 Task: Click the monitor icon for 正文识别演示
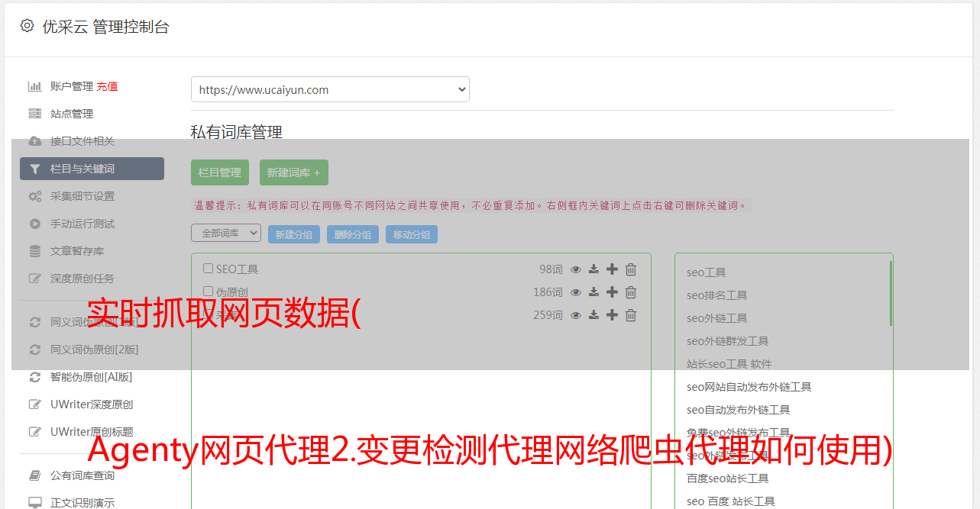click(x=34, y=503)
